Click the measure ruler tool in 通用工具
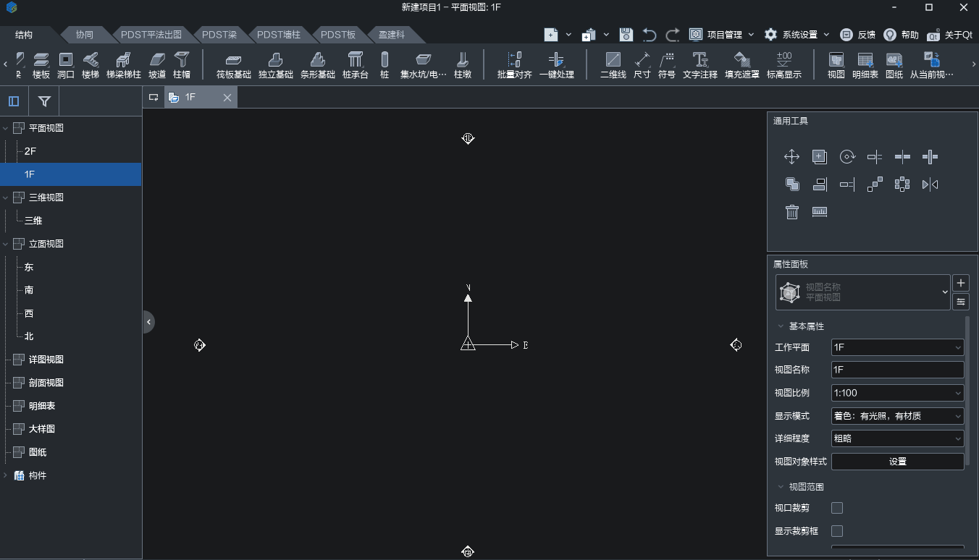The image size is (979, 560). pyautogui.click(x=820, y=212)
